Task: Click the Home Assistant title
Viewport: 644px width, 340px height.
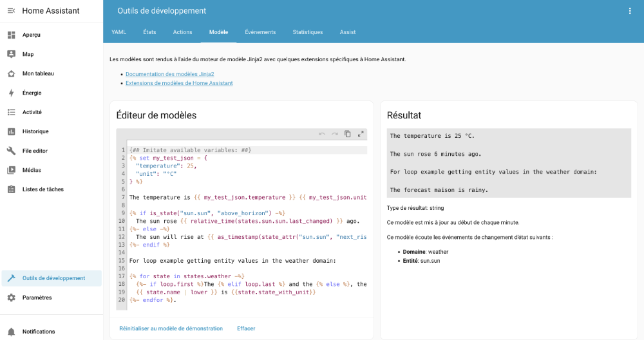Action: coord(51,11)
